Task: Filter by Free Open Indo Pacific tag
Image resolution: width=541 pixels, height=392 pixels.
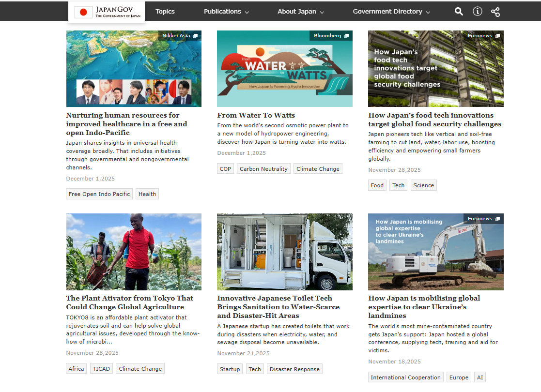Action: [99, 194]
